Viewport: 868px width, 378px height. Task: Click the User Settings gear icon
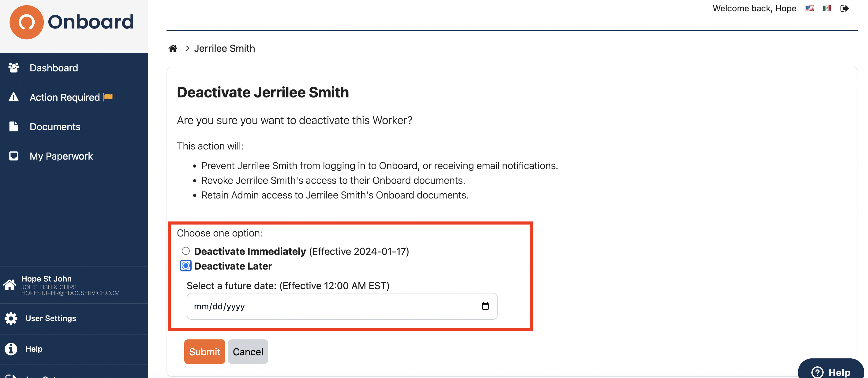(x=11, y=318)
